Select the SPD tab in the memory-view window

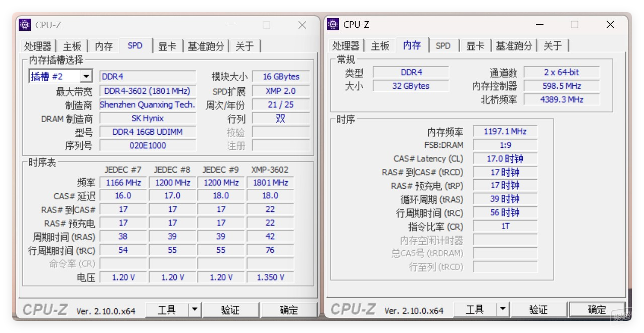coord(443,46)
